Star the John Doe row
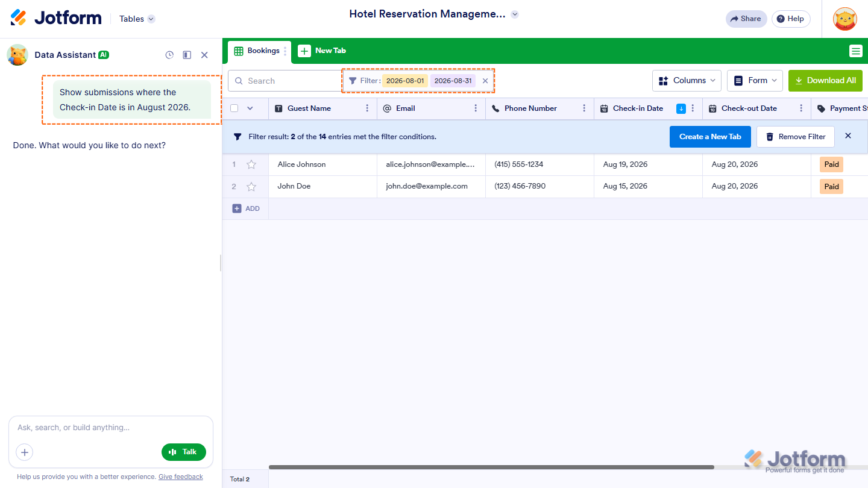This screenshot has width=868, height=488. 251,187
